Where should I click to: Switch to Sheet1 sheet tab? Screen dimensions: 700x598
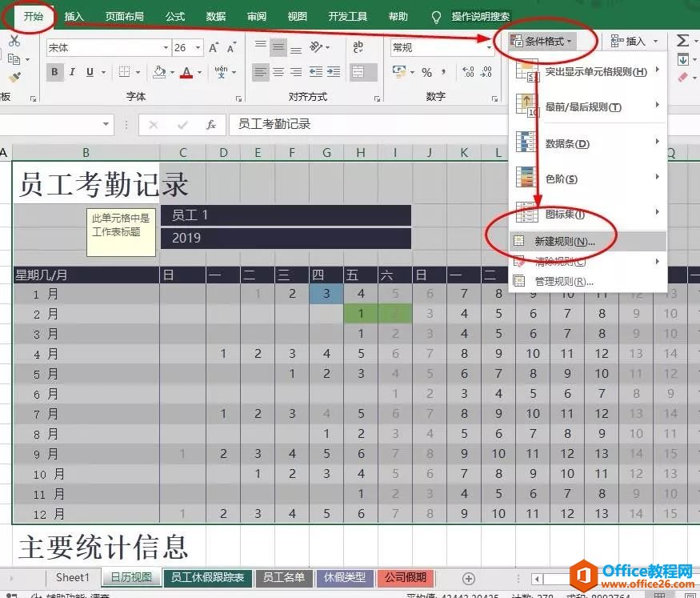(x=73, y=577)
